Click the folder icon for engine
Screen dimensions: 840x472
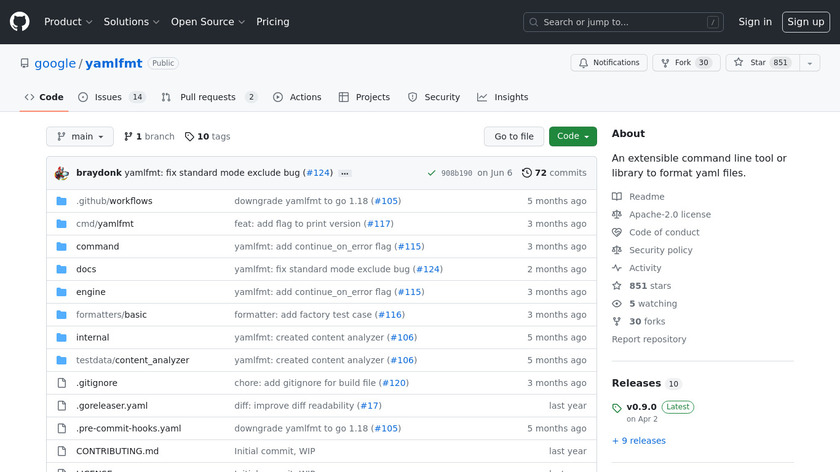[62, 292]
